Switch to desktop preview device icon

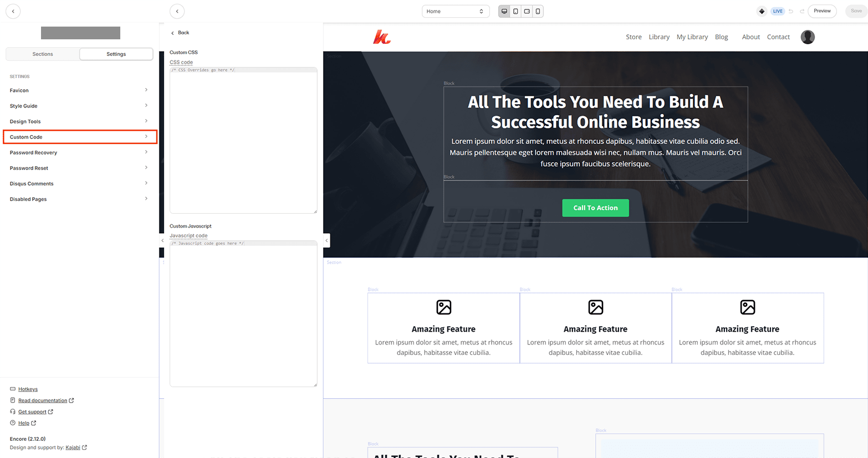point(504,11)
